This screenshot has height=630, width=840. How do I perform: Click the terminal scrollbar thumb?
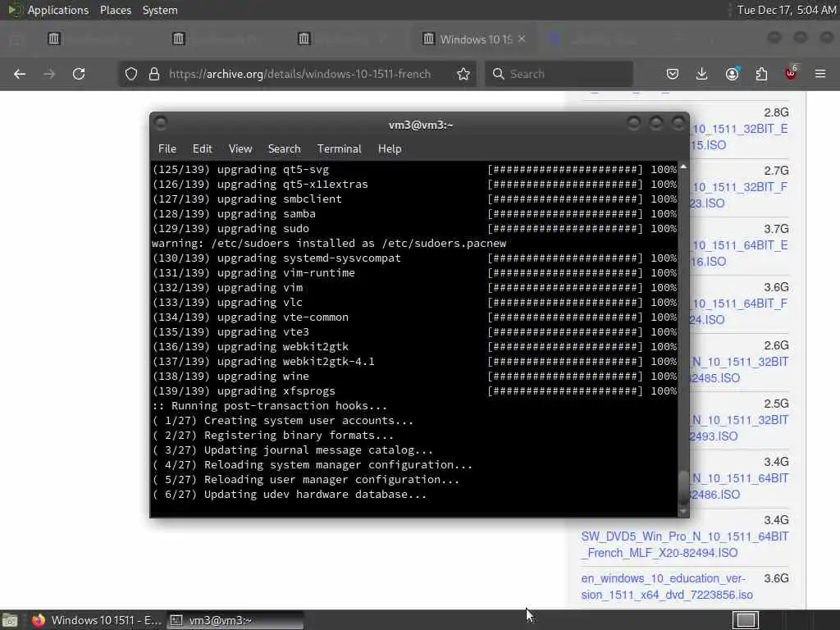click(x=683, y=487)
